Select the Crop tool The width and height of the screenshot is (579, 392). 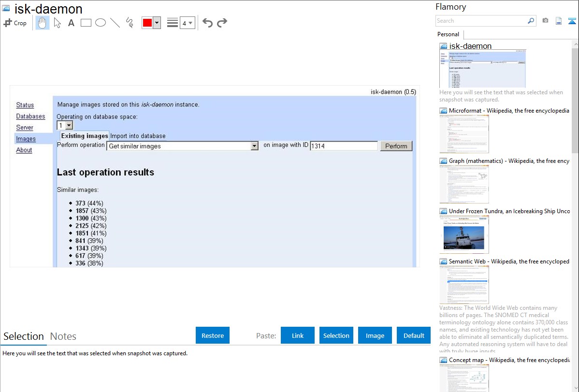15,23
